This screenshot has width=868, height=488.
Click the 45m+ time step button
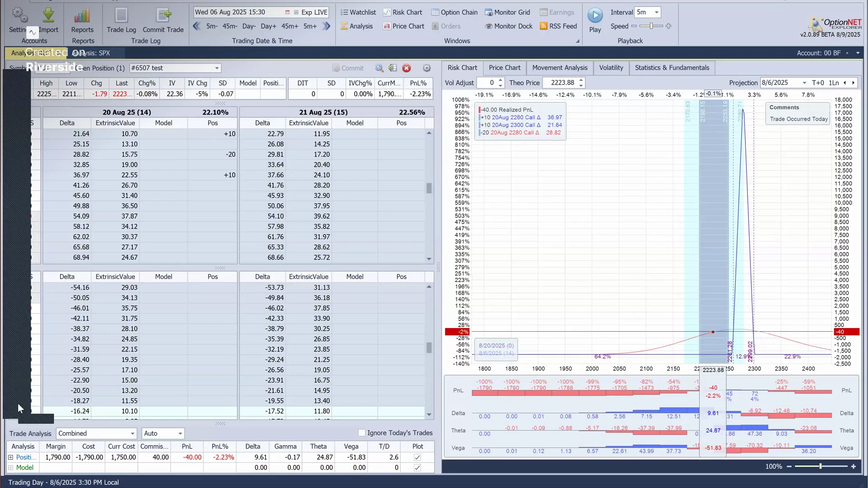290,26
